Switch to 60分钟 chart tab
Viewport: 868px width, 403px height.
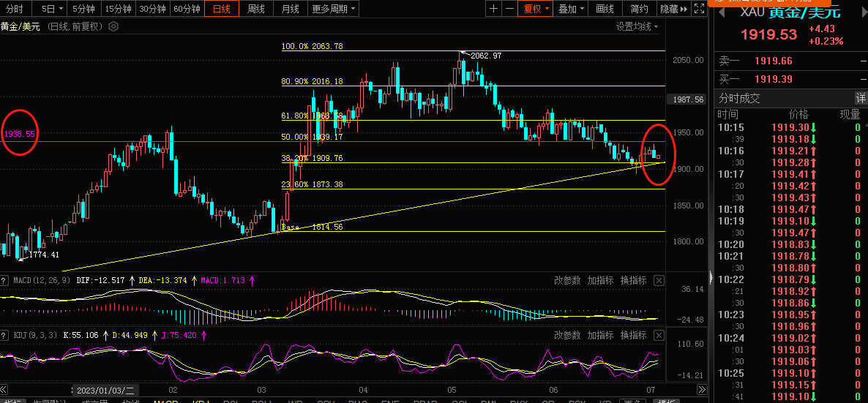tap(187, 9)
